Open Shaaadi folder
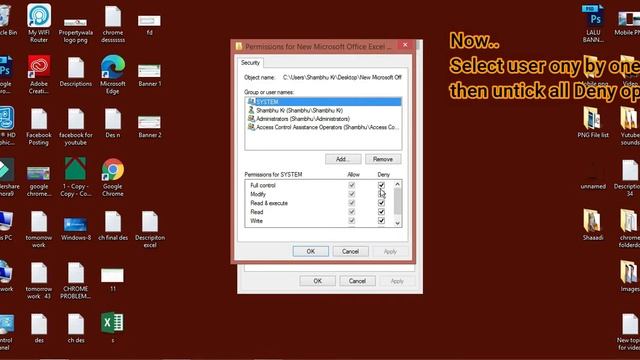The width and height of the screenshot is (640, 360). (x=593, y=224)
